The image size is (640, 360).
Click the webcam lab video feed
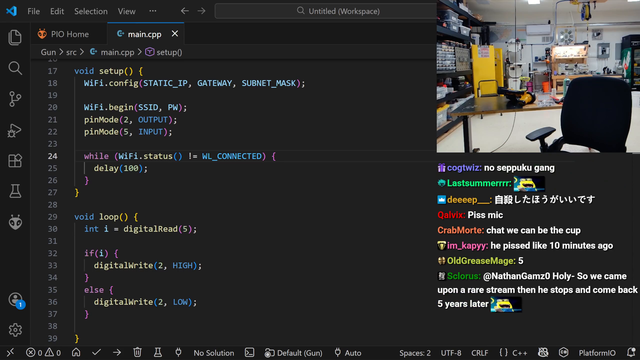[x=538, y=76]
